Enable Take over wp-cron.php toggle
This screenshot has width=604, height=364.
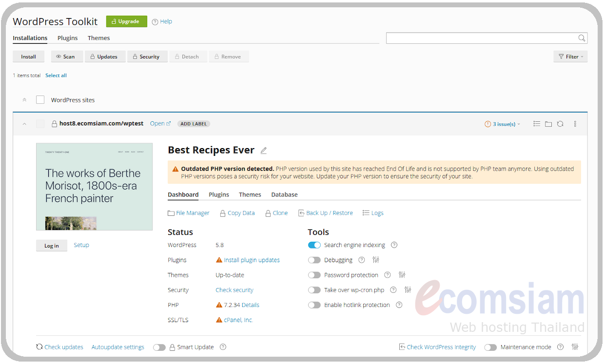pos(314,290)
